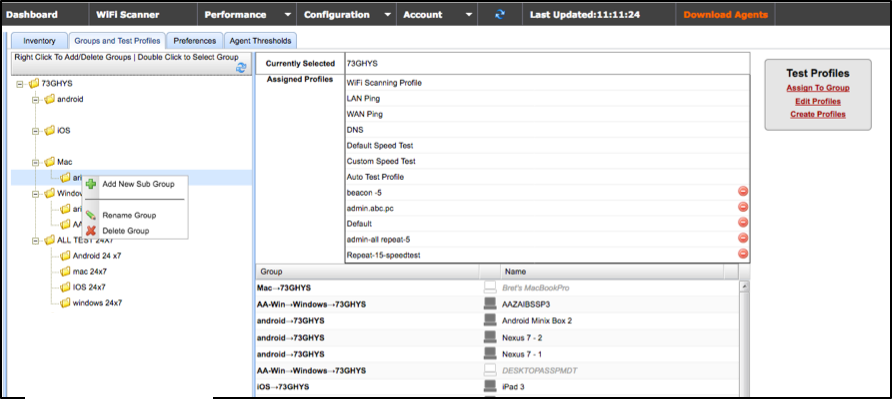Collapse the 73GHYS root tree node
This screenshot has width=892, height=399.
20,84
